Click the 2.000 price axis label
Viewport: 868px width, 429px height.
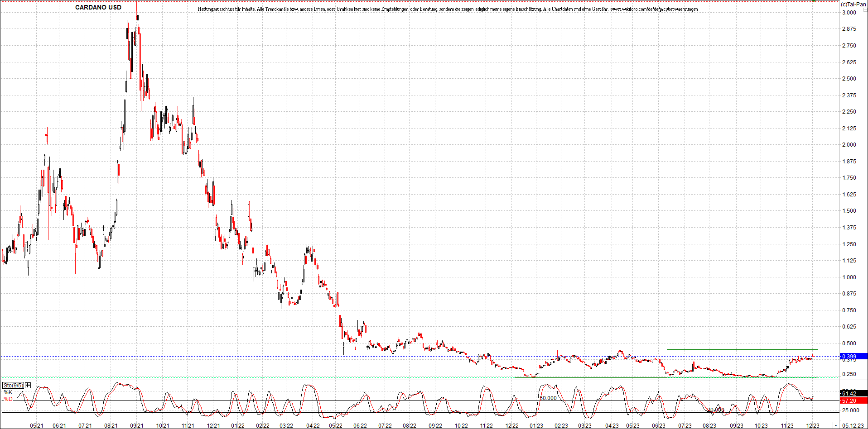click(x=849, y=144)
